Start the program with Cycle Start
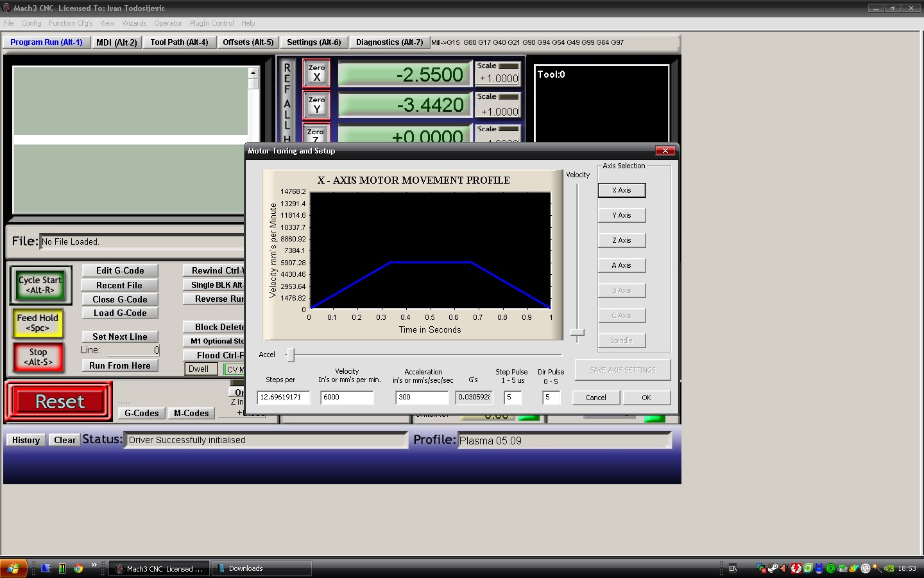924x578 pixels. (x=40, y=285)
